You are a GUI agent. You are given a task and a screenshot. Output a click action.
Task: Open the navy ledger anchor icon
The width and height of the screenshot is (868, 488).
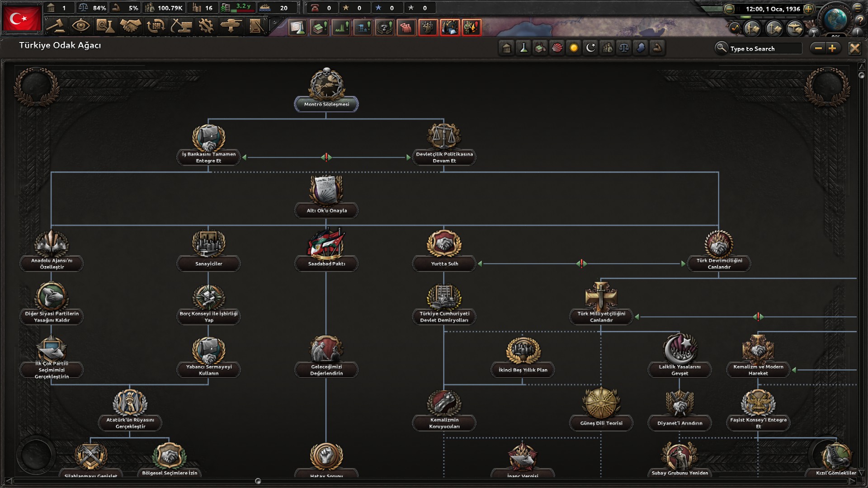774,28
